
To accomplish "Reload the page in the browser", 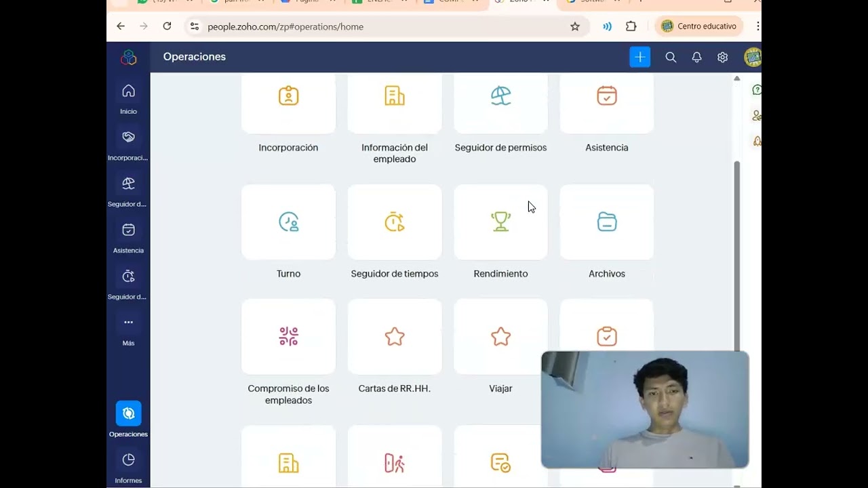I will click(x=167, y=26).
